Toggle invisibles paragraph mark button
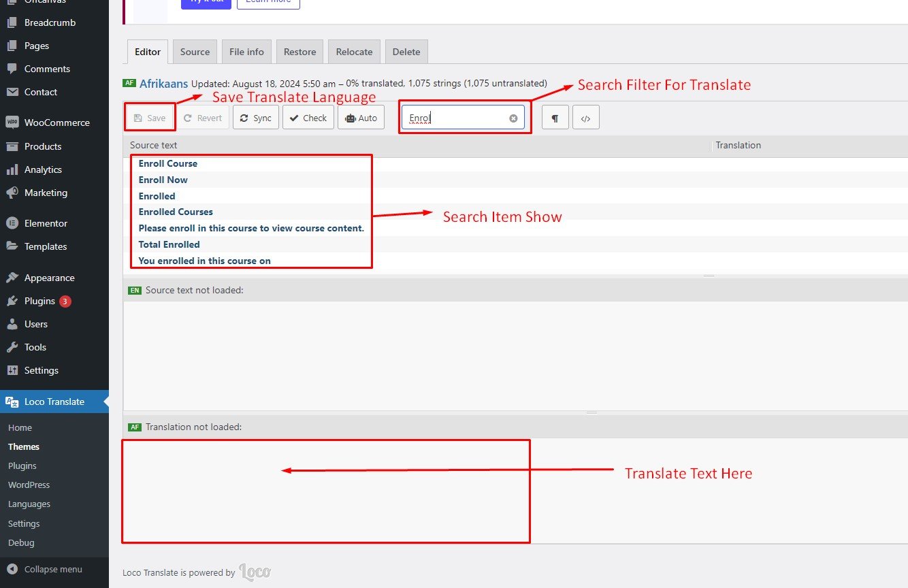 click(555, 118)
